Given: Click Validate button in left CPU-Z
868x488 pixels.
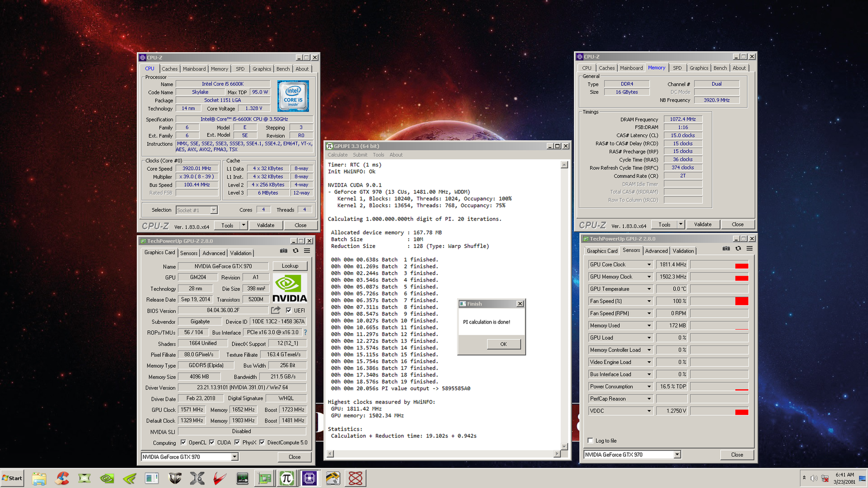Looking at the screenshot, I should [265, 225].
